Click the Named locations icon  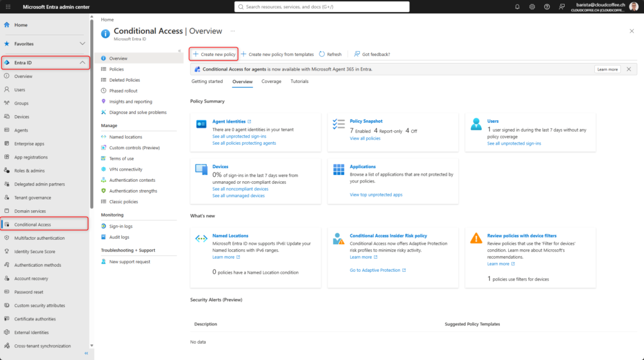[x=104, y=137]
